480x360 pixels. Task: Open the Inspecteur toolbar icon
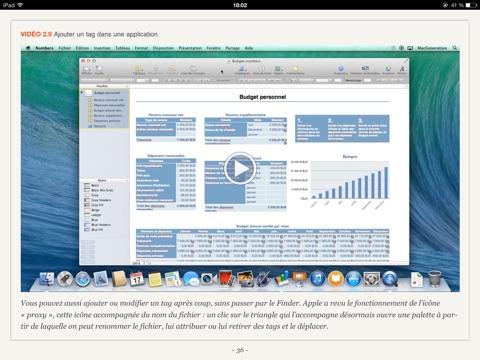click(341, 70)
